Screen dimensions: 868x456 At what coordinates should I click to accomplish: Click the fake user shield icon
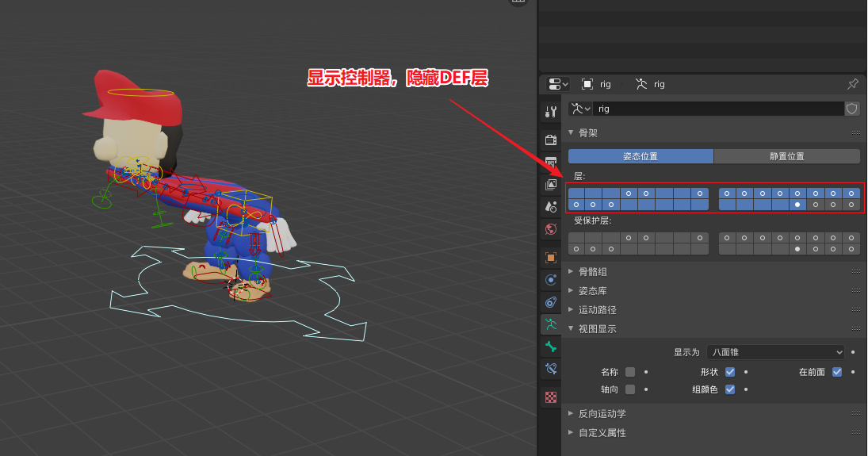(x=852, y=109)
